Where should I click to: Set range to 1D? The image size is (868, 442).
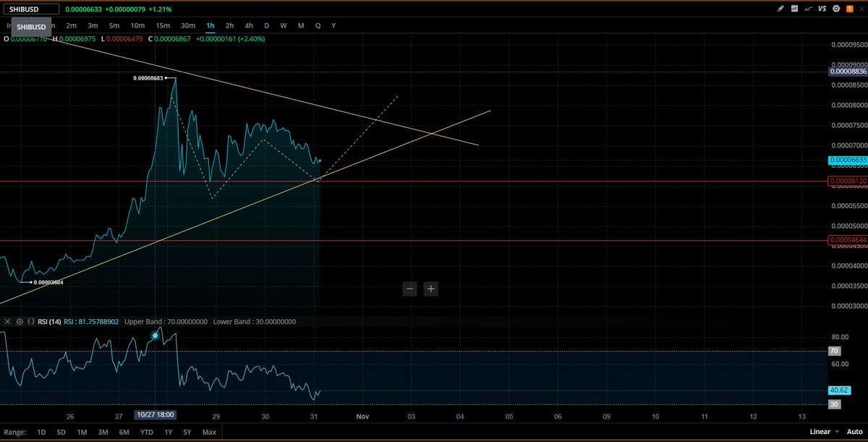(41, 432)
